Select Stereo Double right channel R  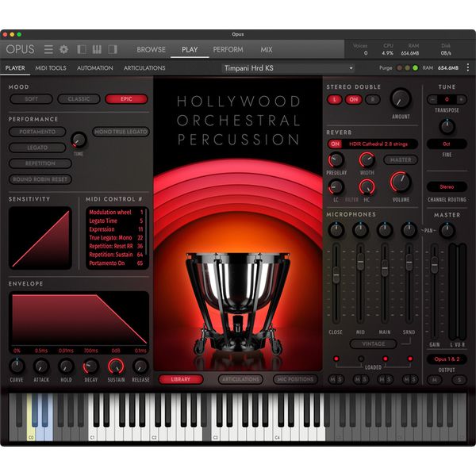coord(373,99)
